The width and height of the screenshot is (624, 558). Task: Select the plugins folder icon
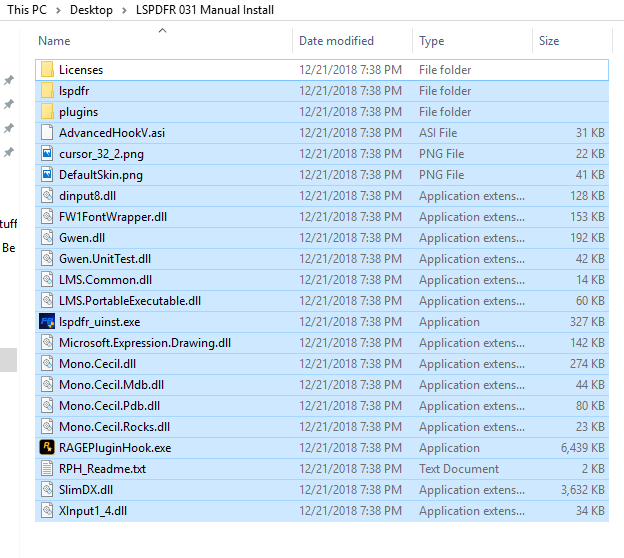click(x=47, y=112)
